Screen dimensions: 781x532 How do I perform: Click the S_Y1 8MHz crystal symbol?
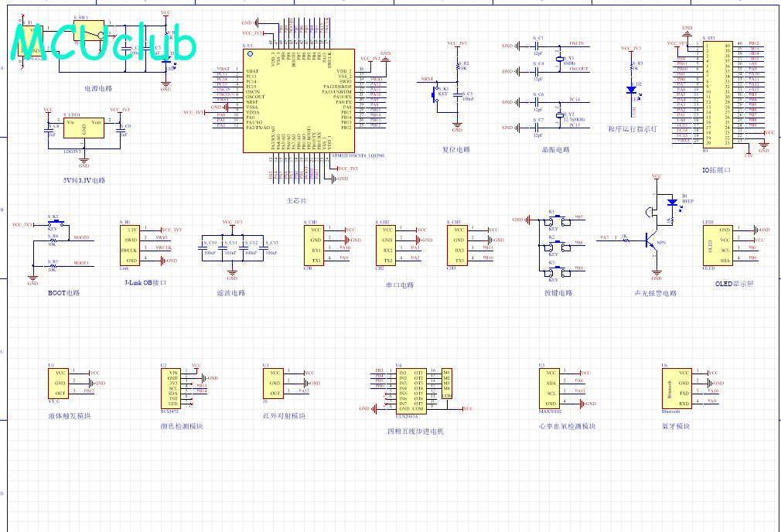click(559, 60)
